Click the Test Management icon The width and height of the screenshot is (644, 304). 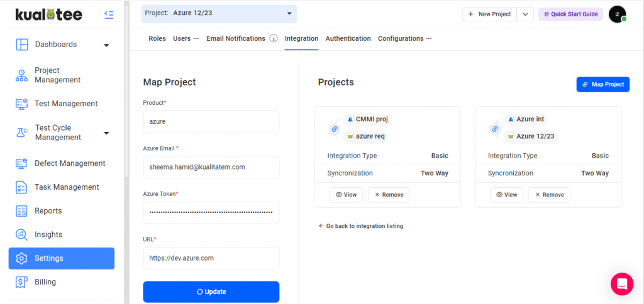click(x=21, y=104)
